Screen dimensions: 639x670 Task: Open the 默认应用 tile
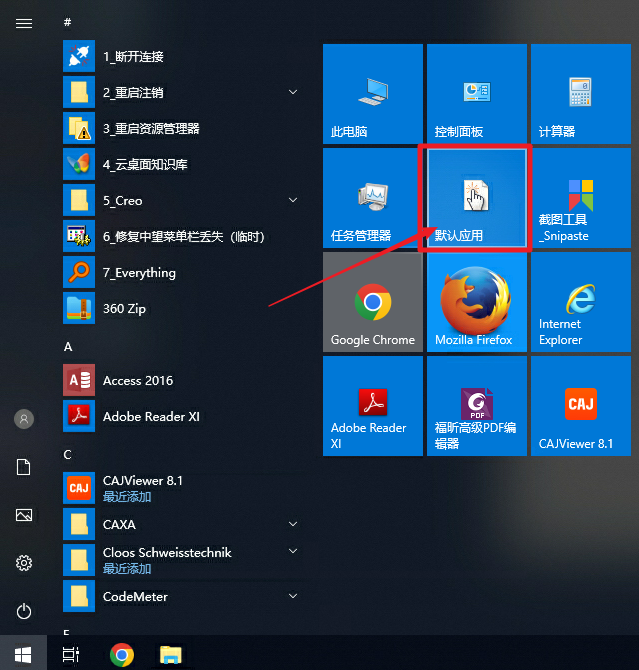(475, 198)
